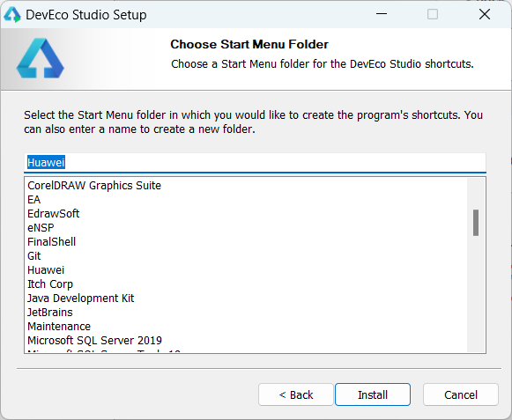Select Java Development Kit folder

tap(81, 298)
